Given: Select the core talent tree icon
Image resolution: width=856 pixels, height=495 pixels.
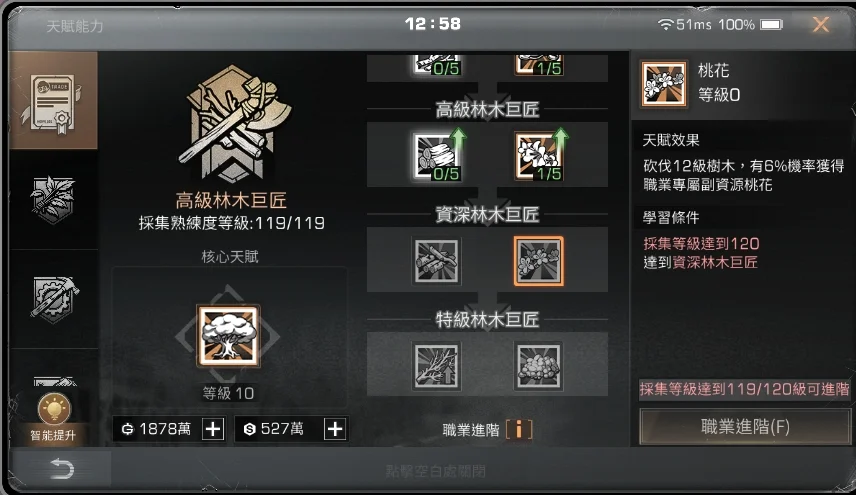Looking at the screenshot, I should click(x=228, y=336).
